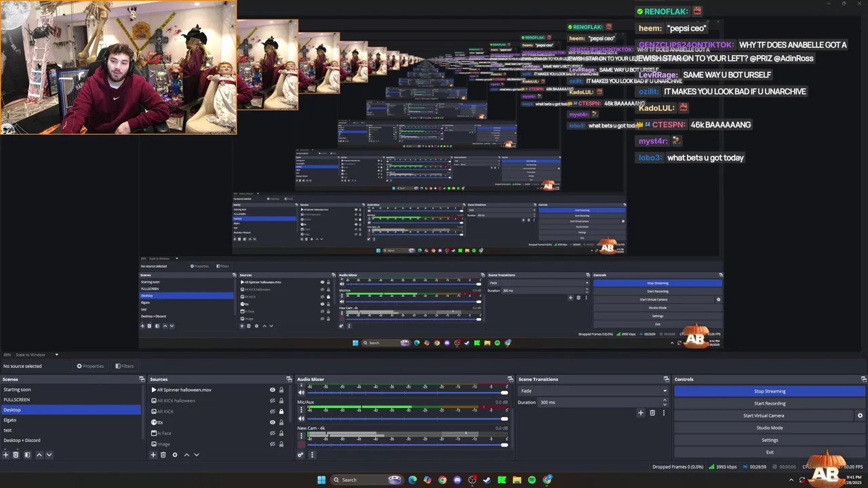Hide the AR Spinner halloween.mov source
Image resolution: width=868 pixels, height=488 pixels.
coord(273,390)
